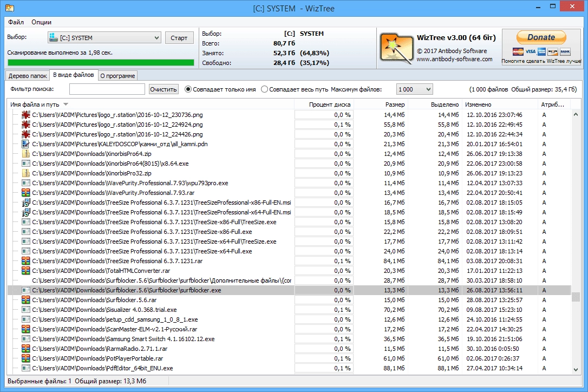This screenshot has width=588, height=392.
Task: Open www.antibody-software.com link
Action: coord(454,59)
